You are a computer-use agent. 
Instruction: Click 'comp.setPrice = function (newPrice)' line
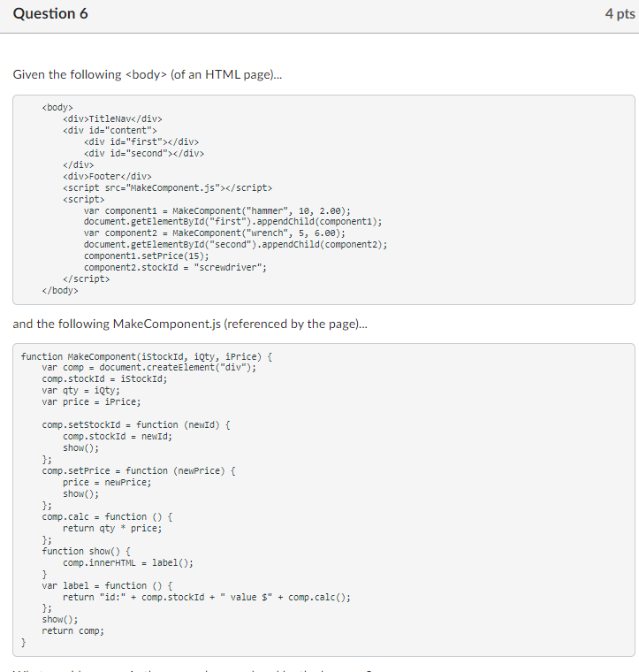click(139, 470)
